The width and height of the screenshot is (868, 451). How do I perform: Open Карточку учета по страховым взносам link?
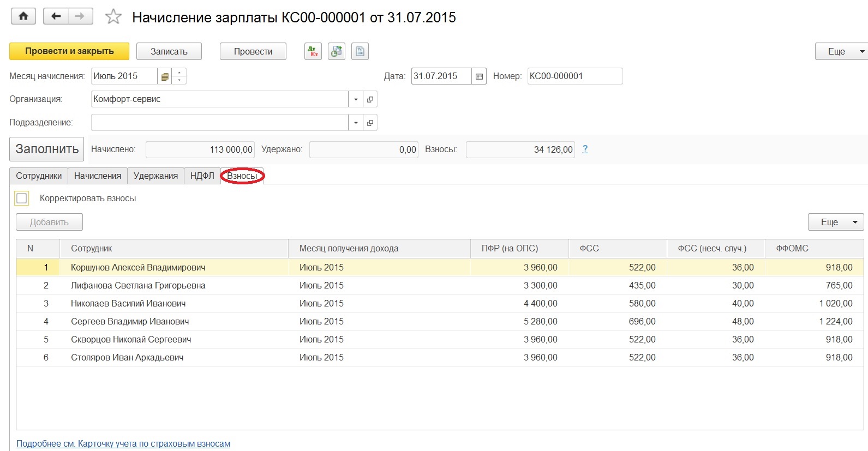point(123,443)
